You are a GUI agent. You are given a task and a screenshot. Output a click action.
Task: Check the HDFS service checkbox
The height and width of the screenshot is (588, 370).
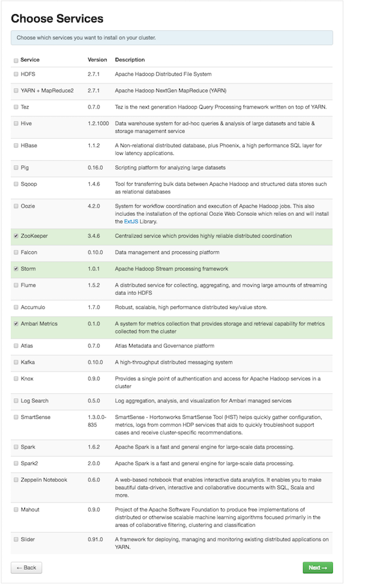16,75
